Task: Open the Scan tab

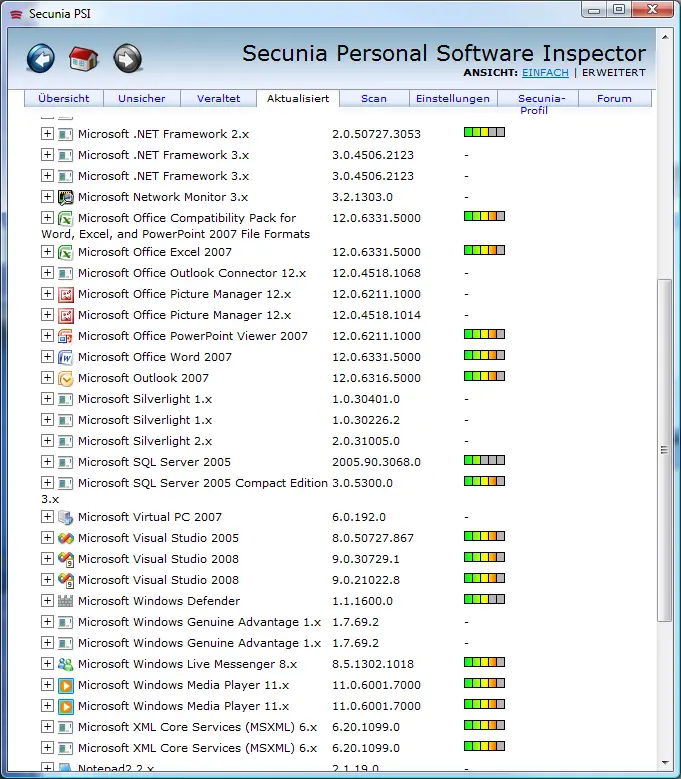Action: coord(374,98)
